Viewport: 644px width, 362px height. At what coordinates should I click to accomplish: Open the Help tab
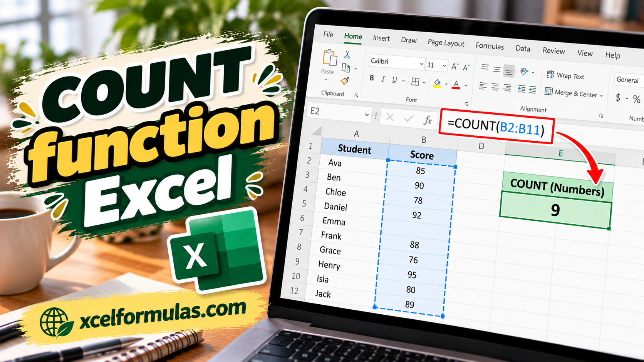pyautogui.click(x=612, y=55)
